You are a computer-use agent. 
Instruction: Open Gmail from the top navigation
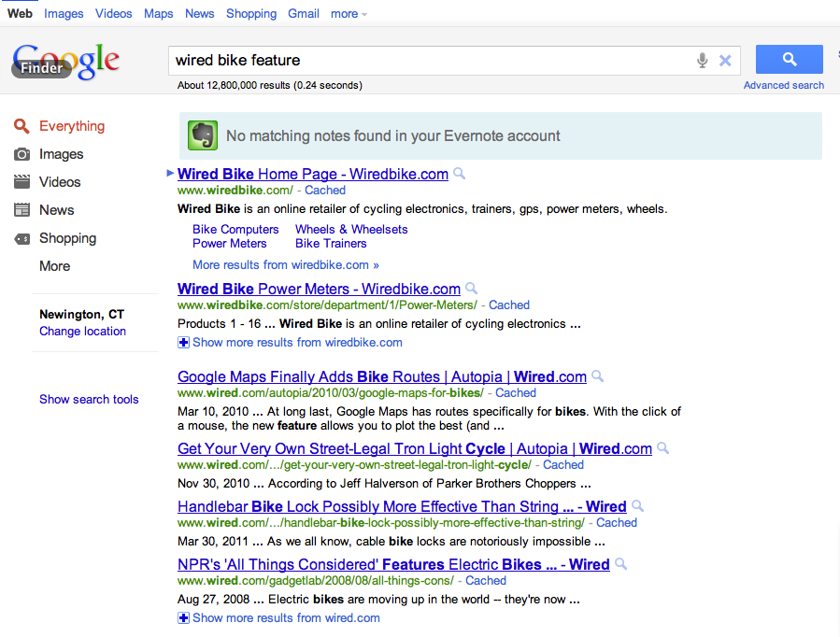303,14
